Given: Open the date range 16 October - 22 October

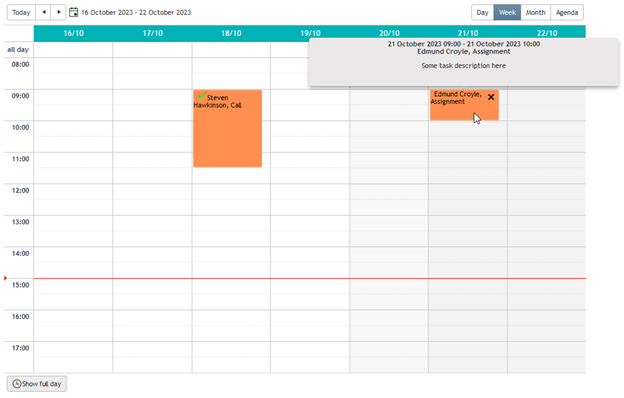Looking at the screenshot, I should [136, 12].
